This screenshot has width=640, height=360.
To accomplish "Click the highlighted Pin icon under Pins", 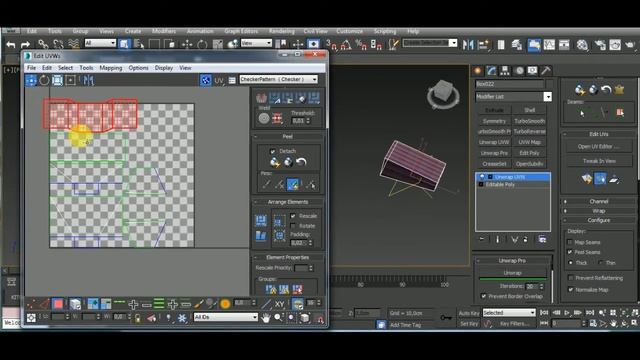I will [x=293, y=184].
